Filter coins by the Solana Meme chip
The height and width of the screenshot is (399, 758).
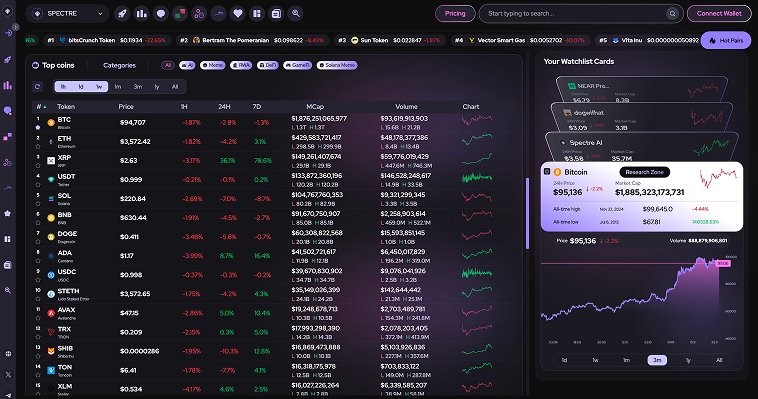(x=337, y=65)
